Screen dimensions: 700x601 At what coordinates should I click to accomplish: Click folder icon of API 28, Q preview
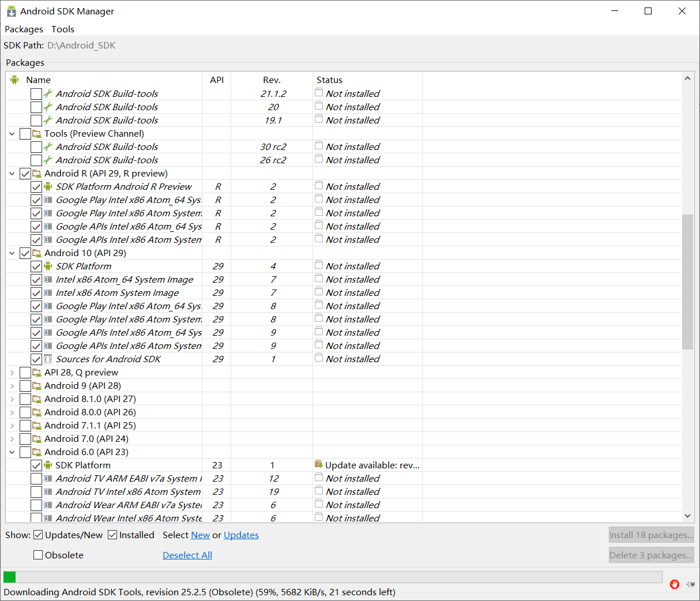[37, 372]
